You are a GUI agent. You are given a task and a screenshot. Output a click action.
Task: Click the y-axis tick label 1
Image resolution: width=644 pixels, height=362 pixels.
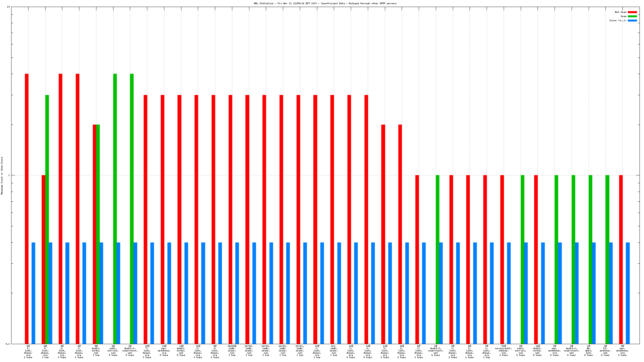coord(9,175)
